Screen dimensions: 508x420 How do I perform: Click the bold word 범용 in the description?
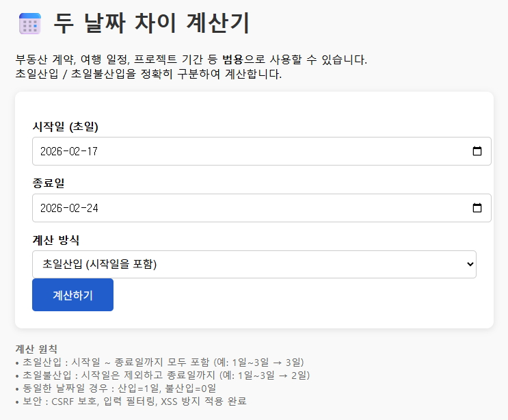(x=233, y=60)
